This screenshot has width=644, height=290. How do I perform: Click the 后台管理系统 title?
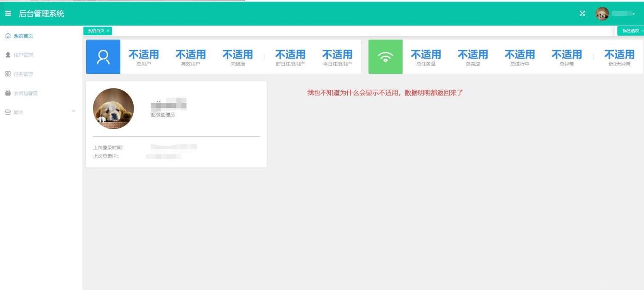[42, 14]
